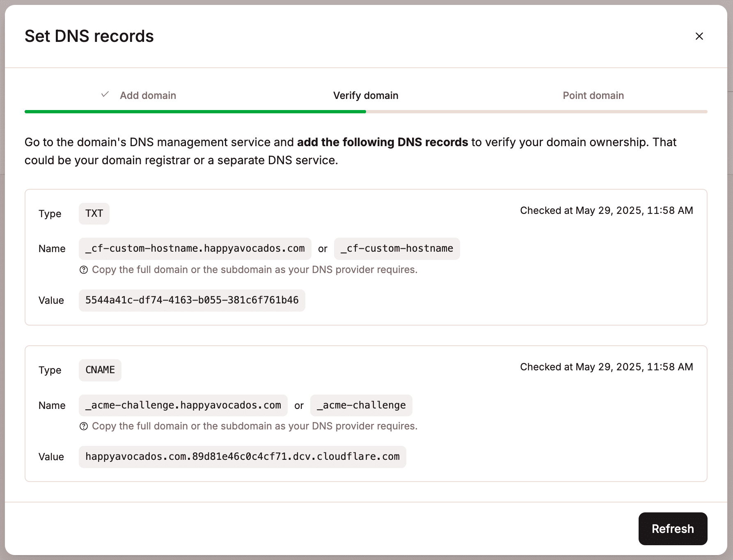The image size is (733, 560).
Task: Copy the shorter _cf-custom-hostname chip
Action: [x=397, y=248]
